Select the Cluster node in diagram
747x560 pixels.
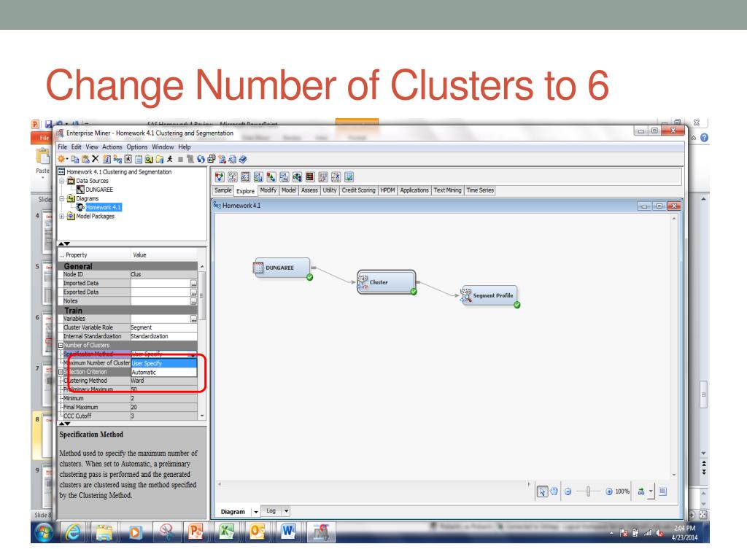click(387, 282)
